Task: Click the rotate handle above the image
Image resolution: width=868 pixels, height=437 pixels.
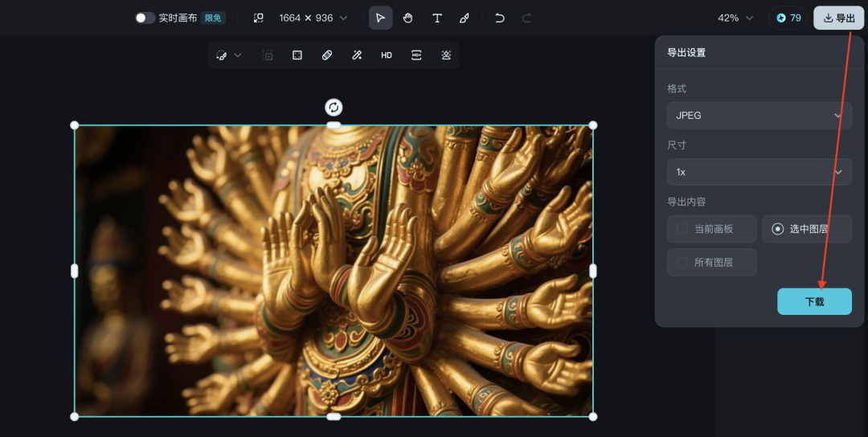Action: (x=334, y=108)
